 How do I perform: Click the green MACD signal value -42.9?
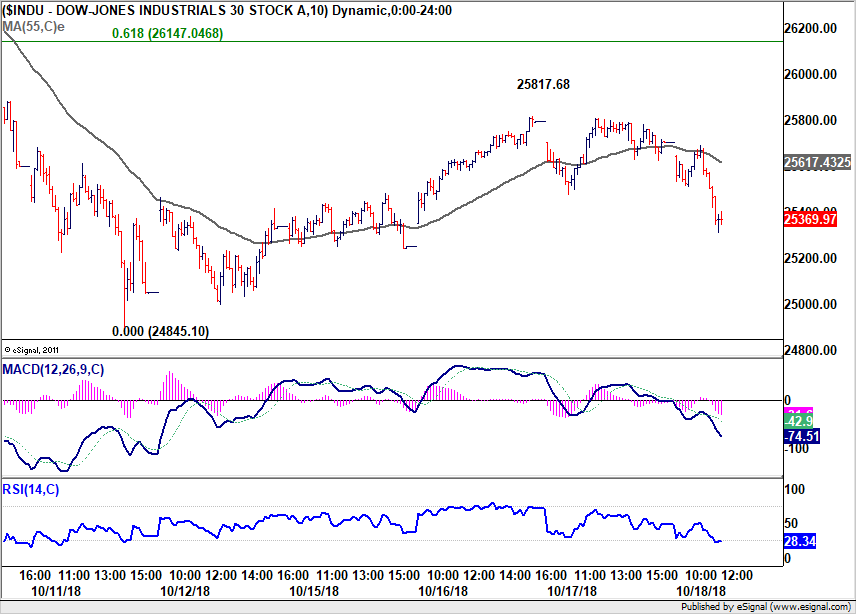click(x=799, y=421)
